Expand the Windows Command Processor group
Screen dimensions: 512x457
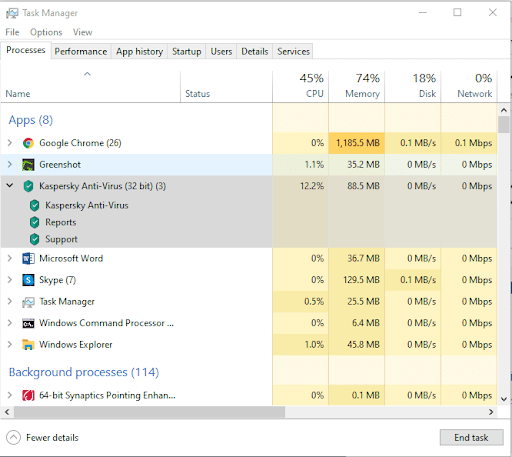(10, 323)
